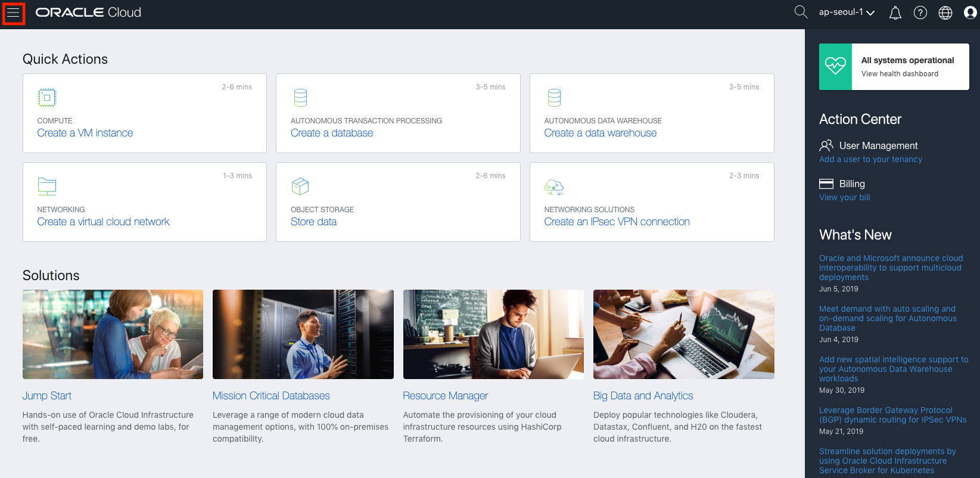This screenshot has height=478, width=980.
Task: Click the 2-3 mins label on VPN card
Action: tap(744, 176)
